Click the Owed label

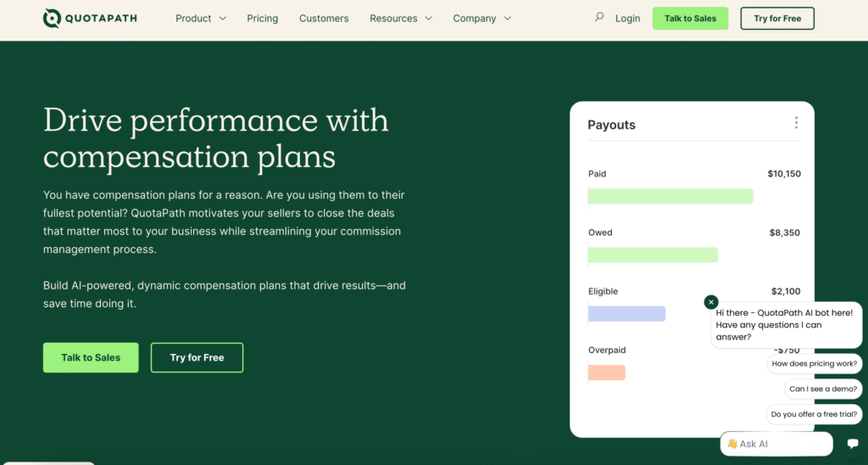click(x=600, y=232)
